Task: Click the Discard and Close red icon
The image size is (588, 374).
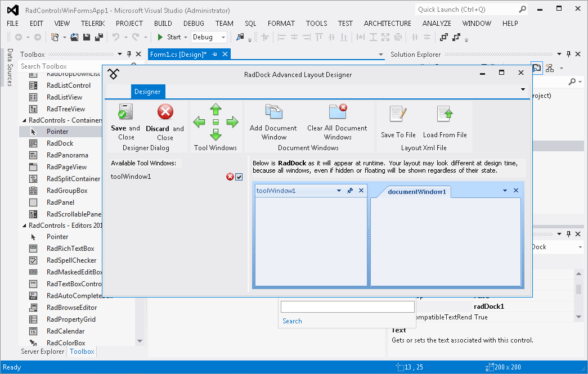Action: click(165, 112)
